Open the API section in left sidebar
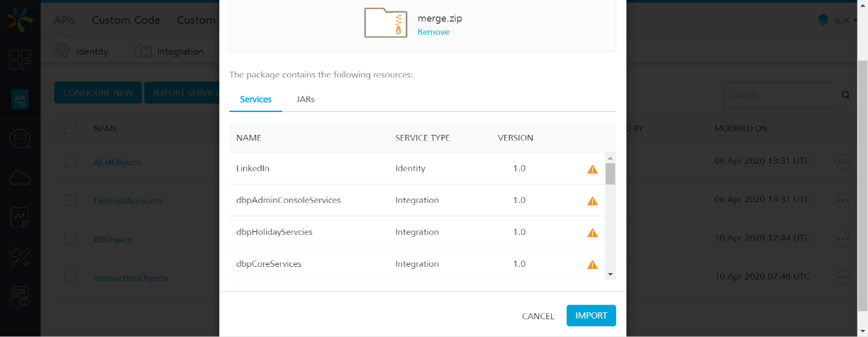Viewport: 868px width, 337px height. [x=20, y=99]
